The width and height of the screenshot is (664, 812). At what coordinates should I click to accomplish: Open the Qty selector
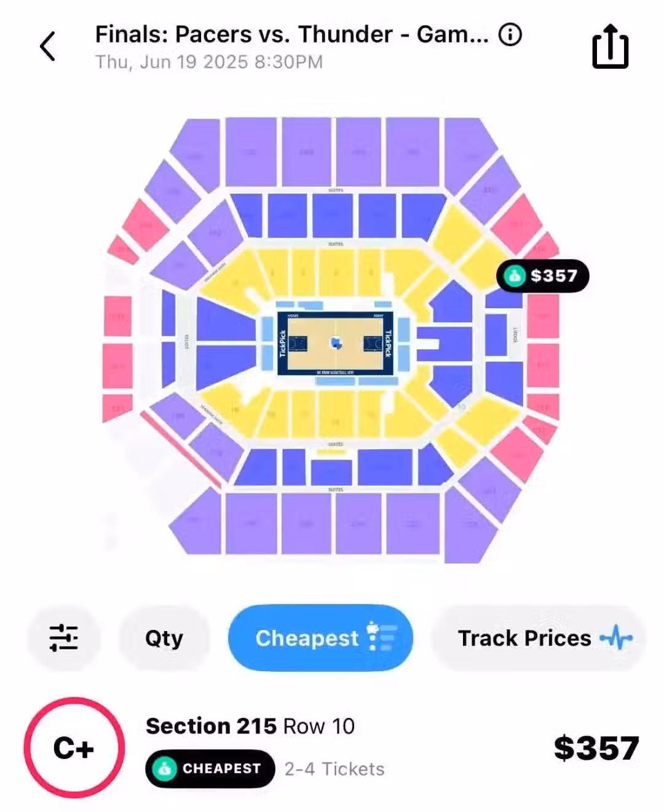point(164,638)
